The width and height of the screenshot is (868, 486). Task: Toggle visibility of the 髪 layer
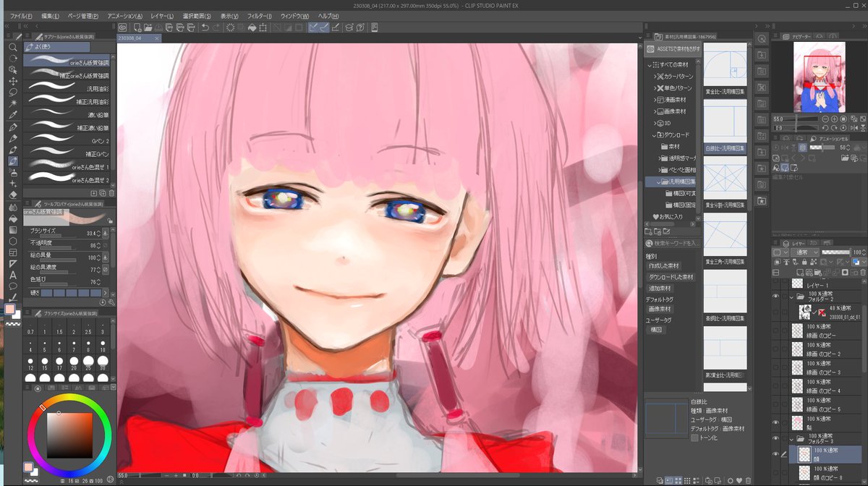pos(776,422)
